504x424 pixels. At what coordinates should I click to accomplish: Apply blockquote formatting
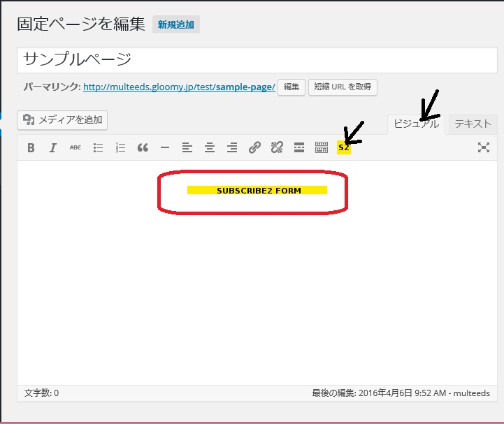(x=143, y=147)
